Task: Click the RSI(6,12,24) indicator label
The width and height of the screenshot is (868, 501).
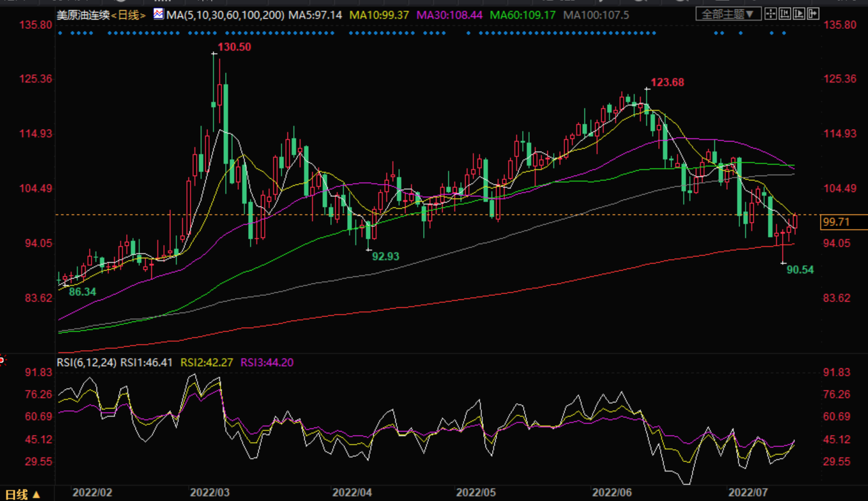Action: [x=87, y=362]
